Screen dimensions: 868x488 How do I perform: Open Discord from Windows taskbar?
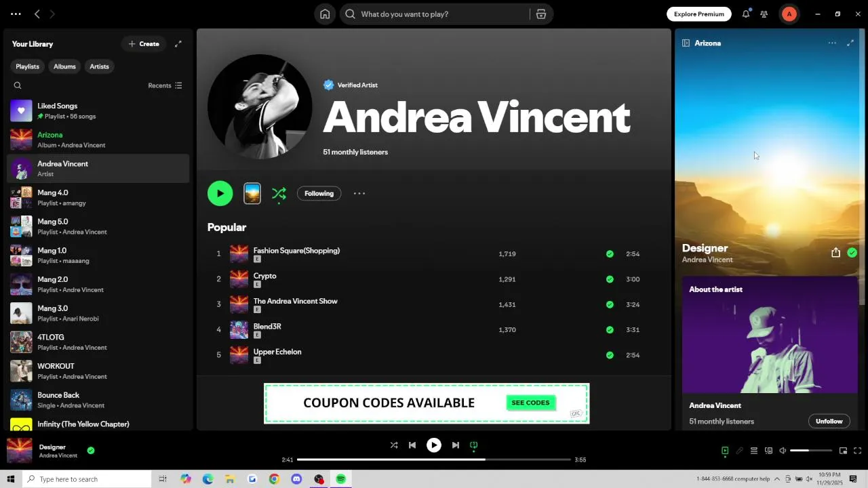click(x=296, y=479)
